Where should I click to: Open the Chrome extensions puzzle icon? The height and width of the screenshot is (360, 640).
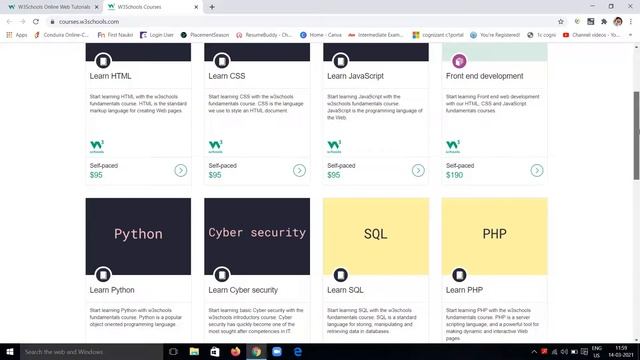(x=604, y=22)
